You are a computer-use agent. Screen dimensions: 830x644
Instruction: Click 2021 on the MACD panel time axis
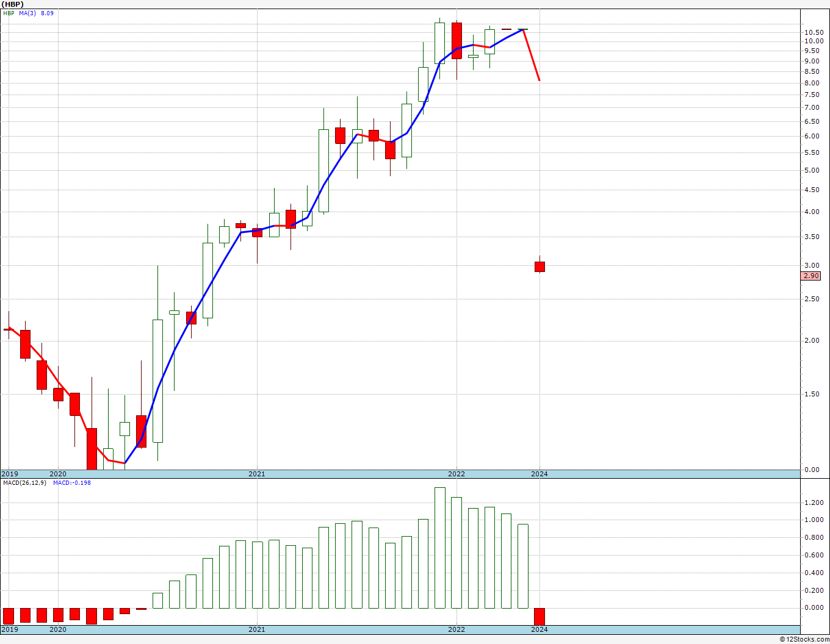257,629
